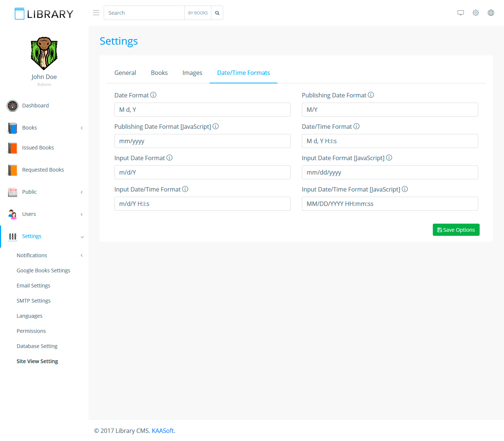
Task: Click the hamburger menu icon
Action: (96, 13)
